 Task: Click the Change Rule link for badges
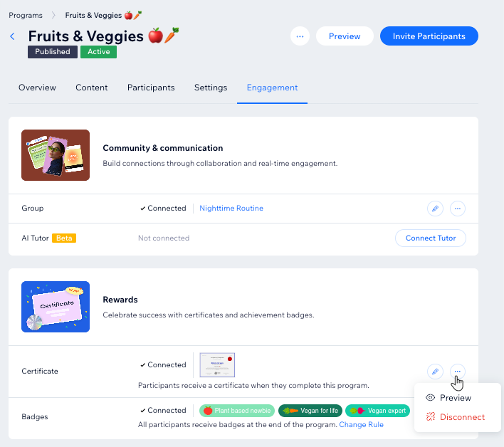coord(362,425)
